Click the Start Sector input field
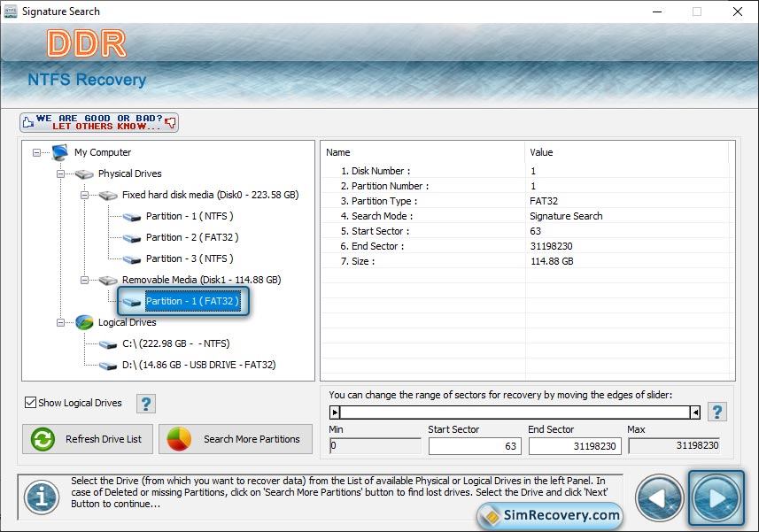The height and width of the screenshot is (532, 759). (475, 446)
